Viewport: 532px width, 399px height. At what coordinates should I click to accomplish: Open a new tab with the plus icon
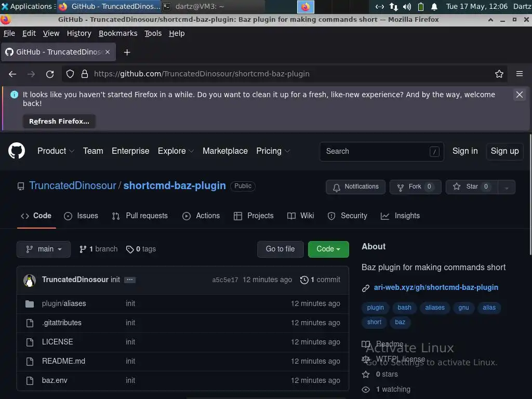(127, 52)
